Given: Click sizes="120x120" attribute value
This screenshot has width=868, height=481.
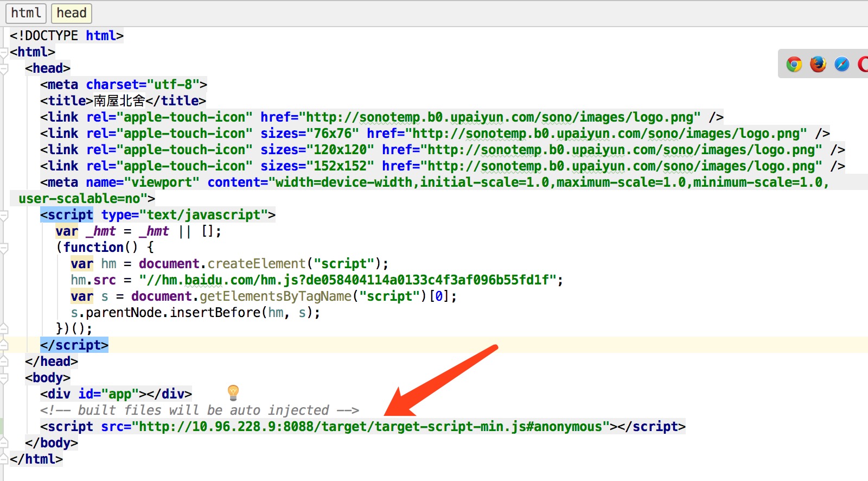Looking at the screenshot, I should coord(317,150).
